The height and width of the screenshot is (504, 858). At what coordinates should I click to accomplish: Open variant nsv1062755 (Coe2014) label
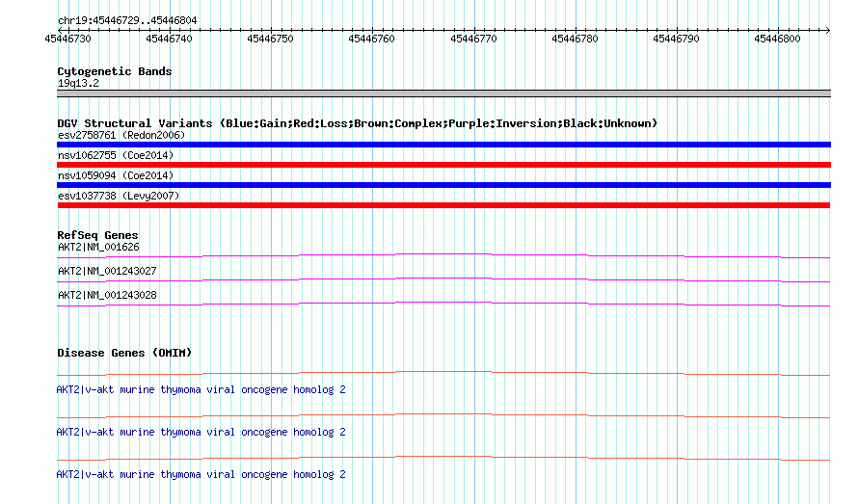click(x=116, y=155)
